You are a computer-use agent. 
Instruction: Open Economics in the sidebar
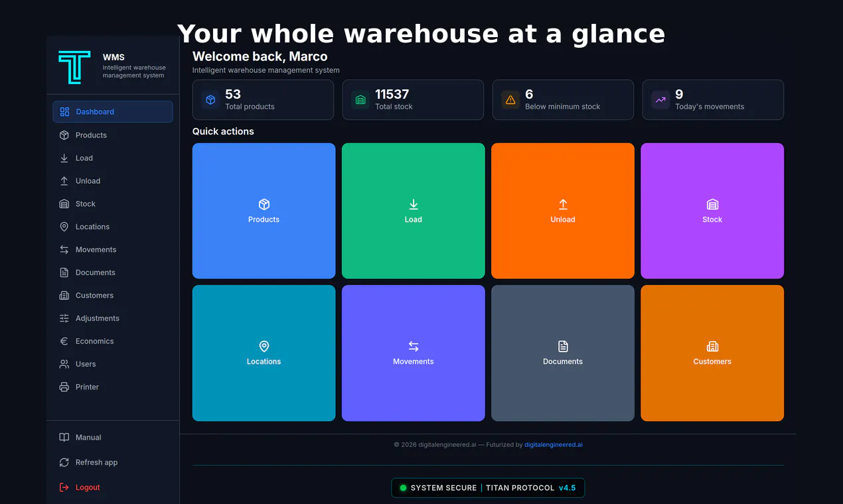click(113, 341)
